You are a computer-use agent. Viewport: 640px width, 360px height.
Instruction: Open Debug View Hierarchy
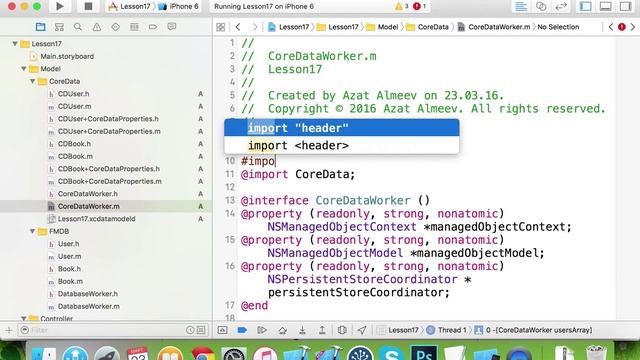point(342,330)
